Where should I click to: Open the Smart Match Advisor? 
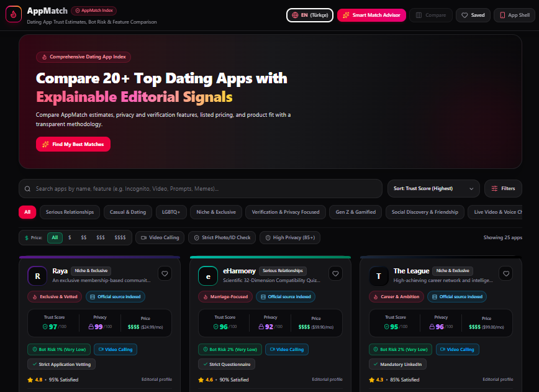point(371,15)
